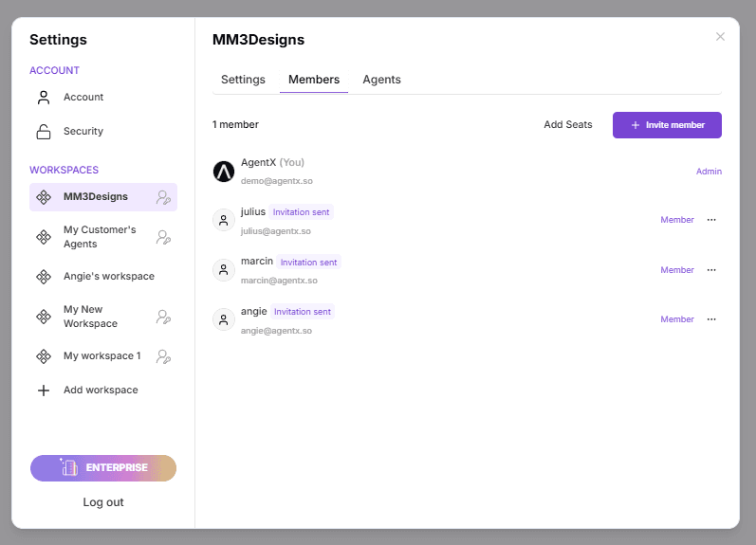Open angie's Member role dropdown

click(677, 319)
